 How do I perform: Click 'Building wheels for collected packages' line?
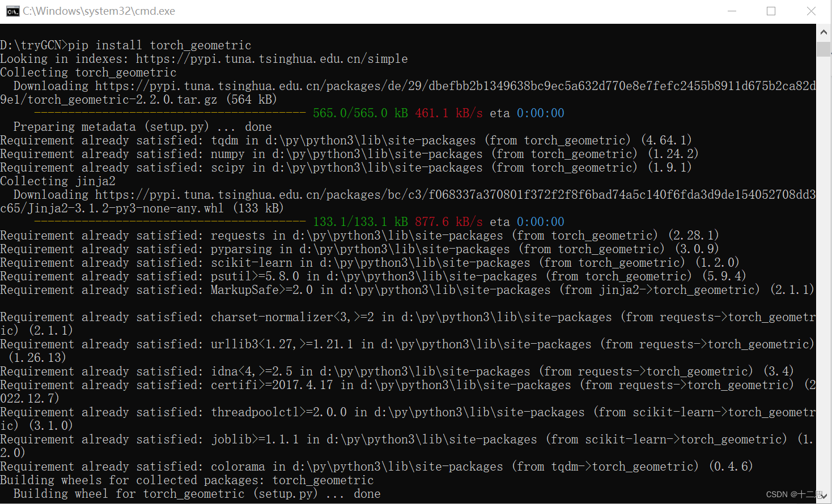point(187,480)
